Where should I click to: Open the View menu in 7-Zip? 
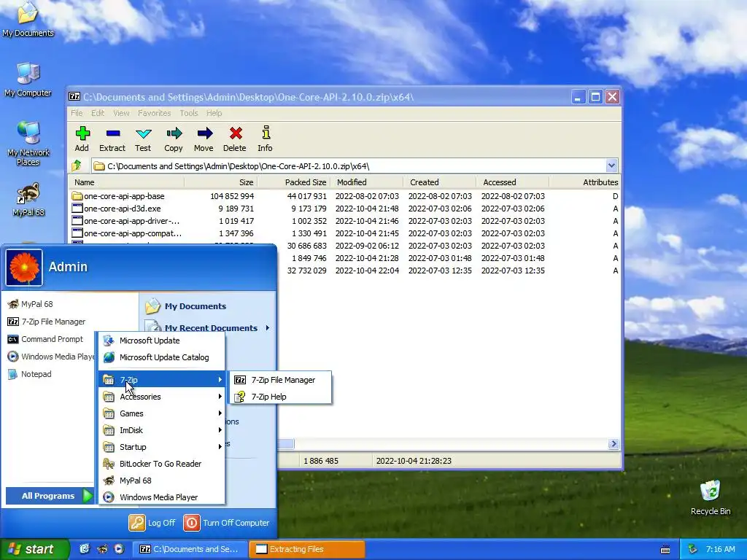[x=121, y=113]
